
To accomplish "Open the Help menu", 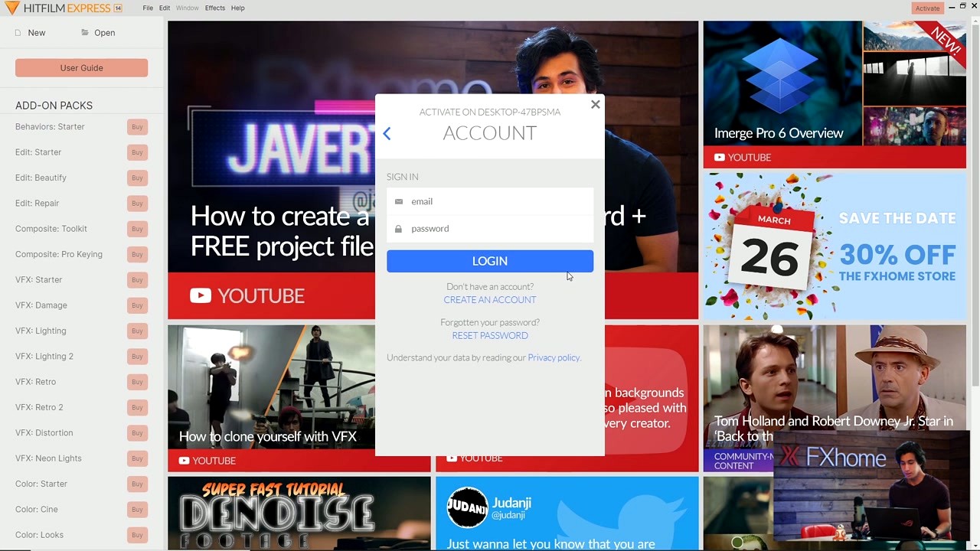I will pos(237,8).
